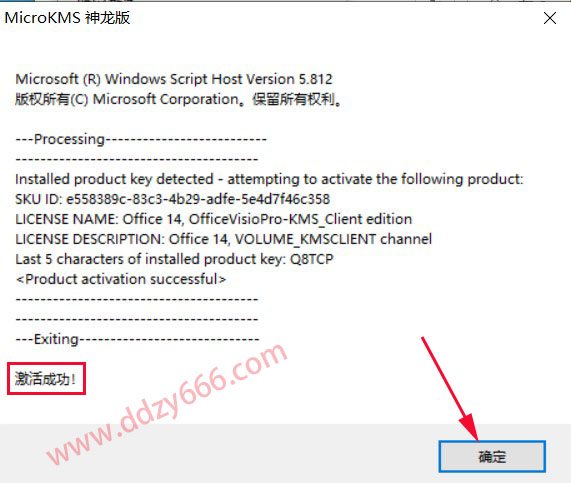Click the Installed product key detected message
The width and height of the screenshot is (571, 483).
tap(269, 179)
